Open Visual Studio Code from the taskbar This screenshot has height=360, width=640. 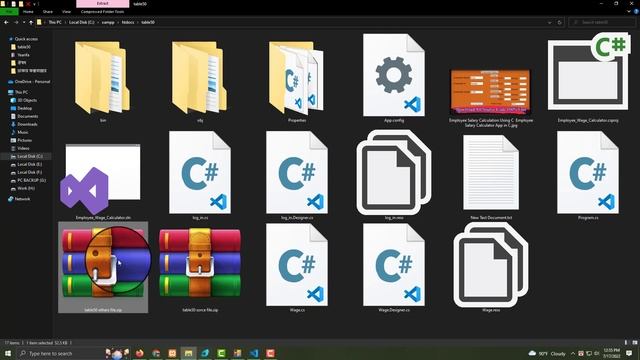pyautogui.click(x=254, y=353)
